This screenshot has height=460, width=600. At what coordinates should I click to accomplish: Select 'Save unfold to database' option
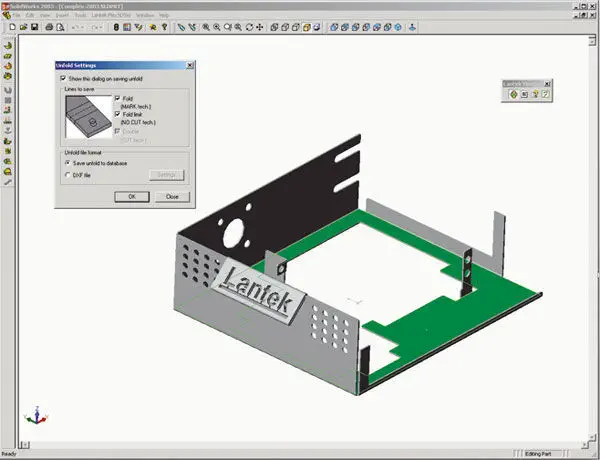(x=64, y=162)
